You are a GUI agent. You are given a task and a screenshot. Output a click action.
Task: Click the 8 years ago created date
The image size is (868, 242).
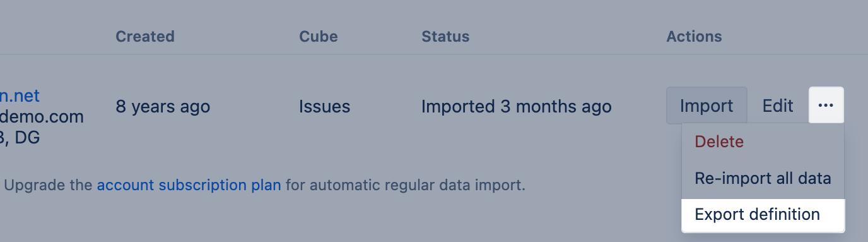pos(163,106)
